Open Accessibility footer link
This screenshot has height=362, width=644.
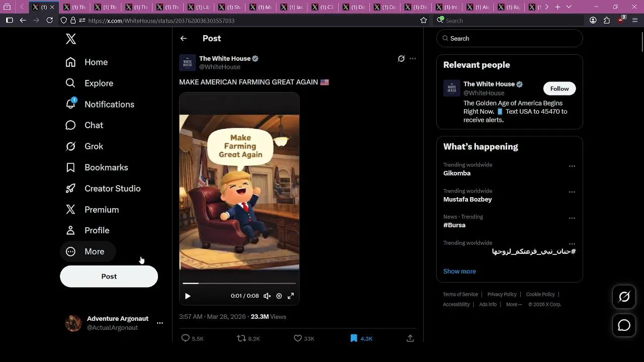[x=456, y=305]
